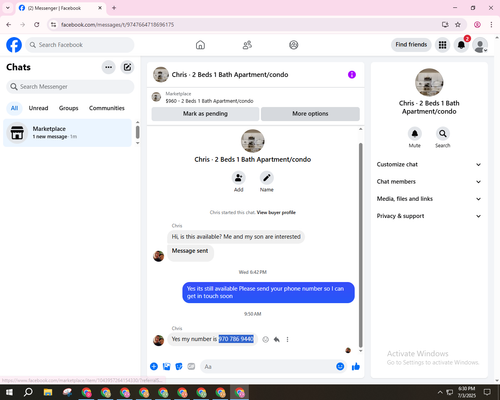Click Find friends button
Screen dimensions: 500x400
411,45
